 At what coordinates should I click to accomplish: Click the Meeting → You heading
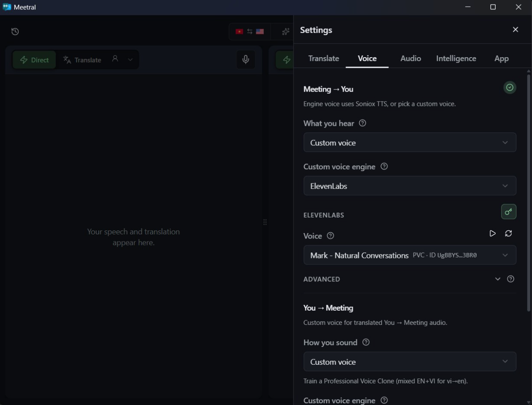tap(329, 89)
